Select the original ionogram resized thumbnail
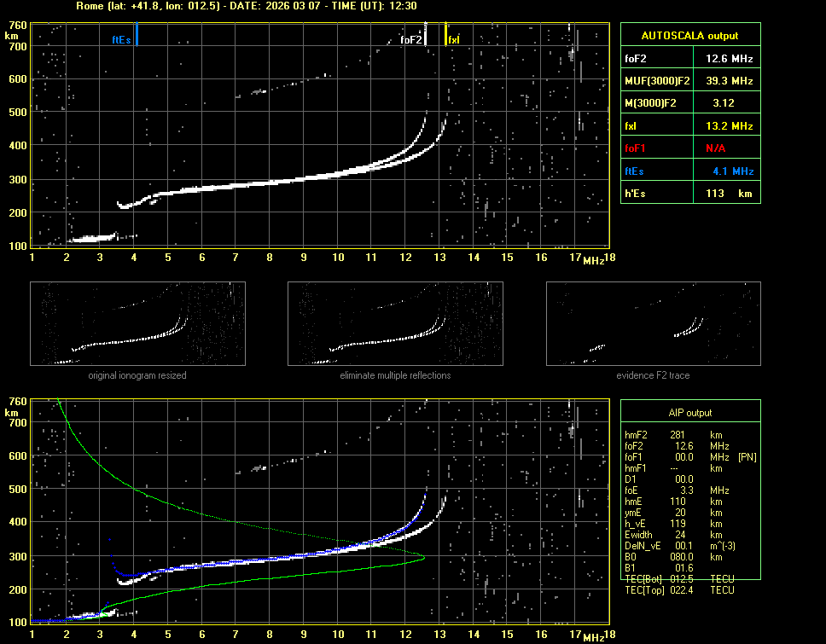This screenshot has width=826, height=644. click(x=137, y=323)
